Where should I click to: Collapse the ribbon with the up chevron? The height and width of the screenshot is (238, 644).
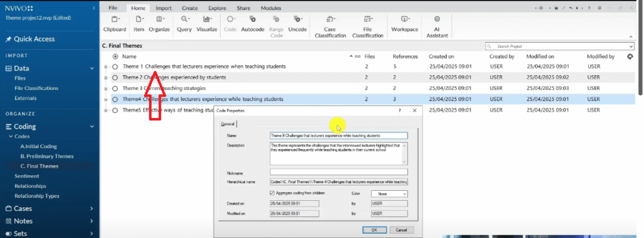(x=631, y=36)
